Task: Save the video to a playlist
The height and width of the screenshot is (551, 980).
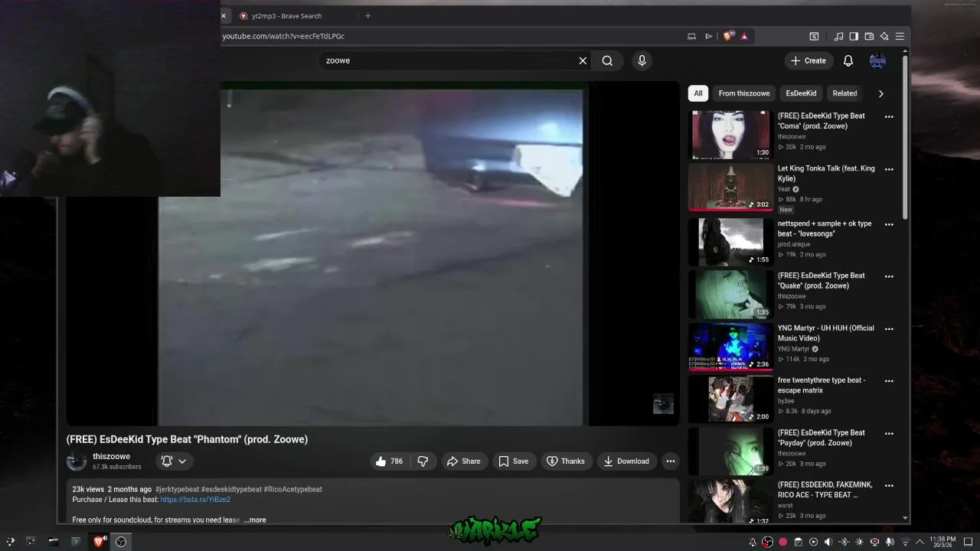Action: click(x=514, y=461)
